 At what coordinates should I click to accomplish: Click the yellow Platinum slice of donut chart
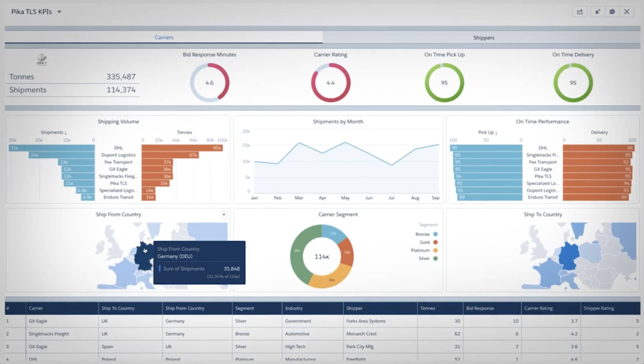[x=331, y=278]
